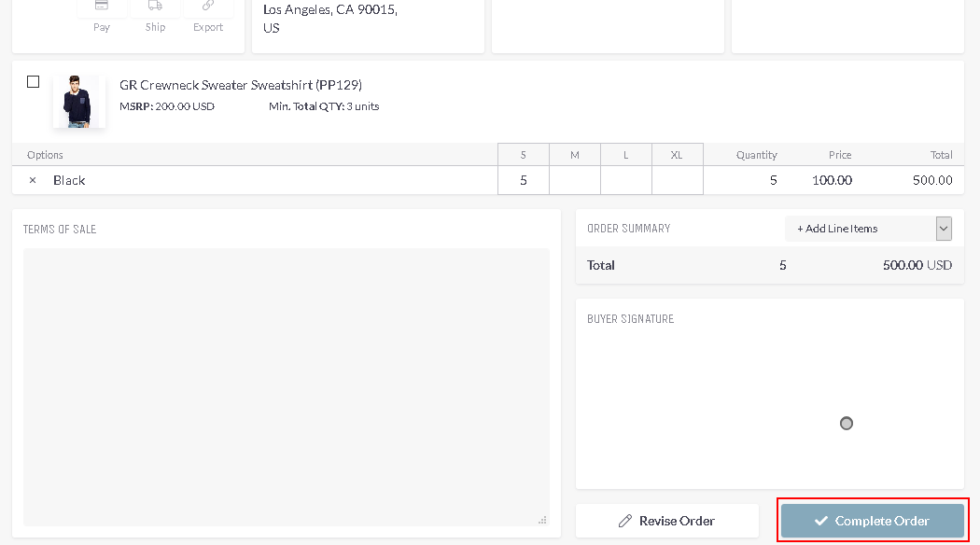
Task: Click the Revise Order button
Action: tap(666, 520)
